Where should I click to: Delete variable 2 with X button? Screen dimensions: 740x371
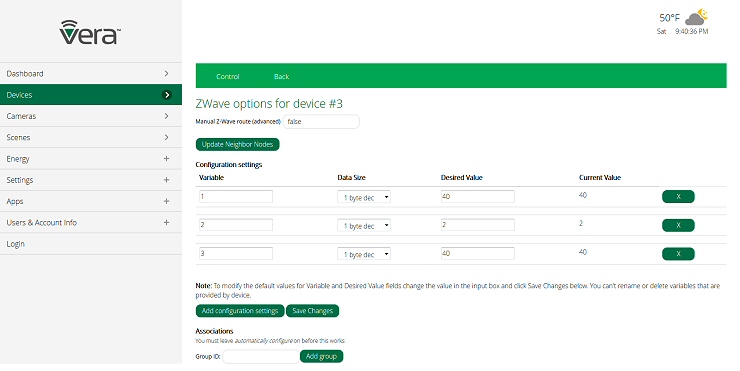coord(678,225)
